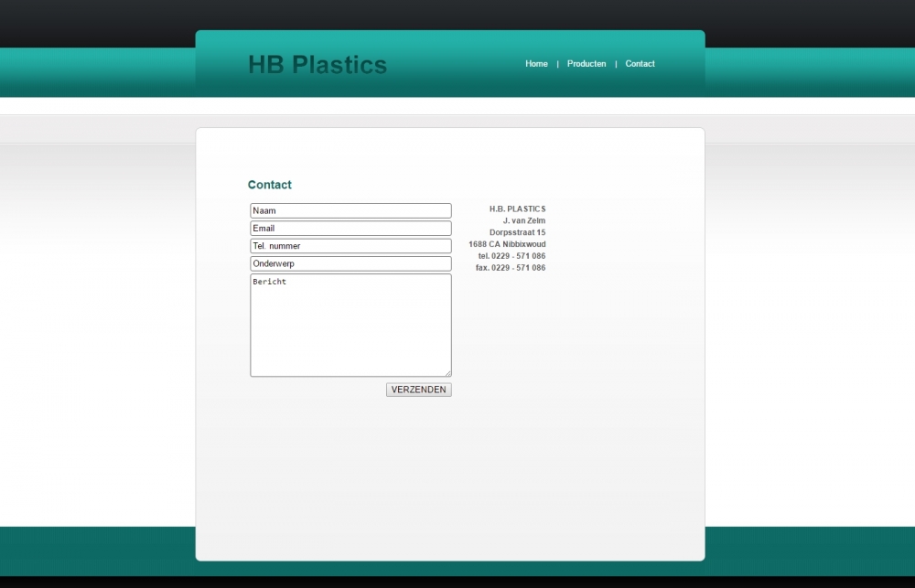Viewport: 915px width, 588px height.
Task: Open Contact in the top navigation
Action: (x=640, y=64)
